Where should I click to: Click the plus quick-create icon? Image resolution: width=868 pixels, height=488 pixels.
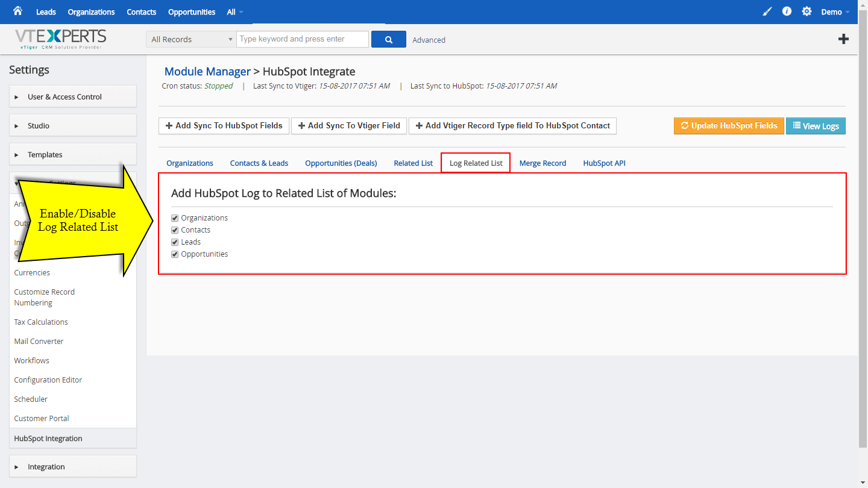click(x=843, y=39)
